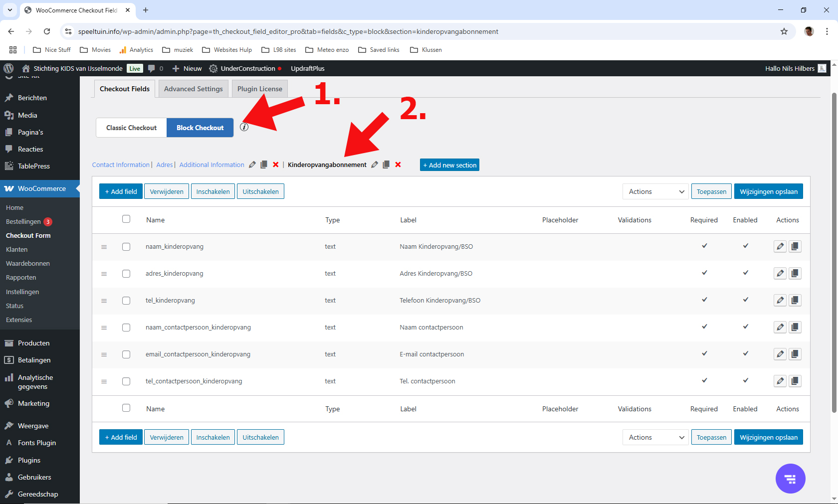This screenshot has height=504, width=838.
Task: Edit the tel_contactpersoon_kinderopvang field
Action: [780, 381]
